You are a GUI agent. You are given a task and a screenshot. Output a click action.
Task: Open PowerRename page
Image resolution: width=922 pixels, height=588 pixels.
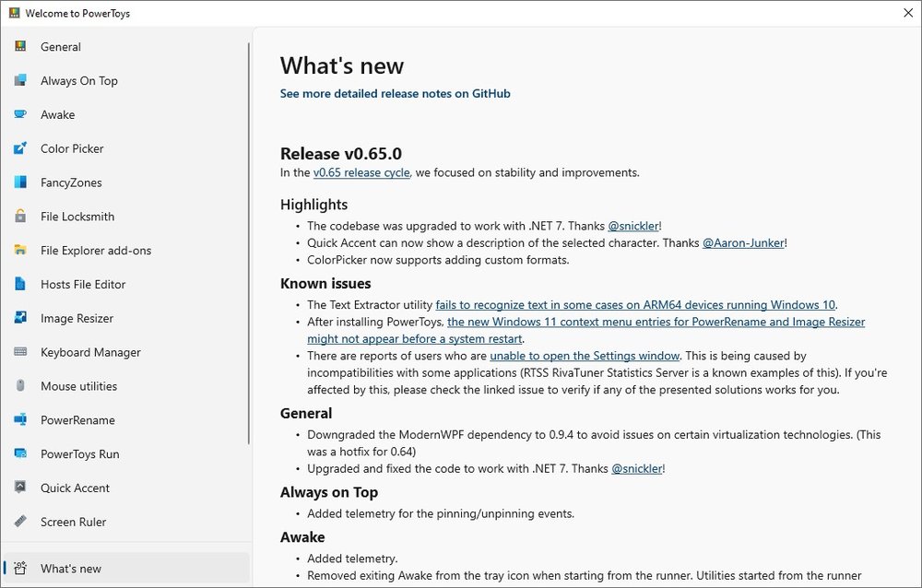(77, 420)
